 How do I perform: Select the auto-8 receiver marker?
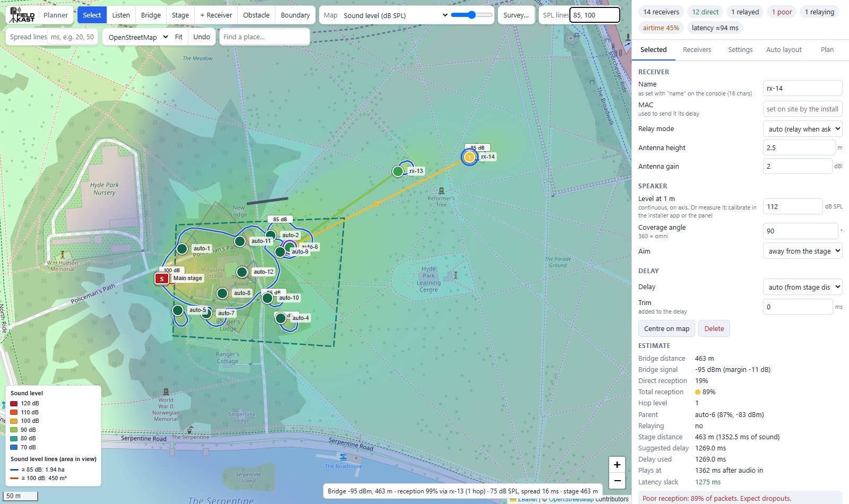pos(222,293)
